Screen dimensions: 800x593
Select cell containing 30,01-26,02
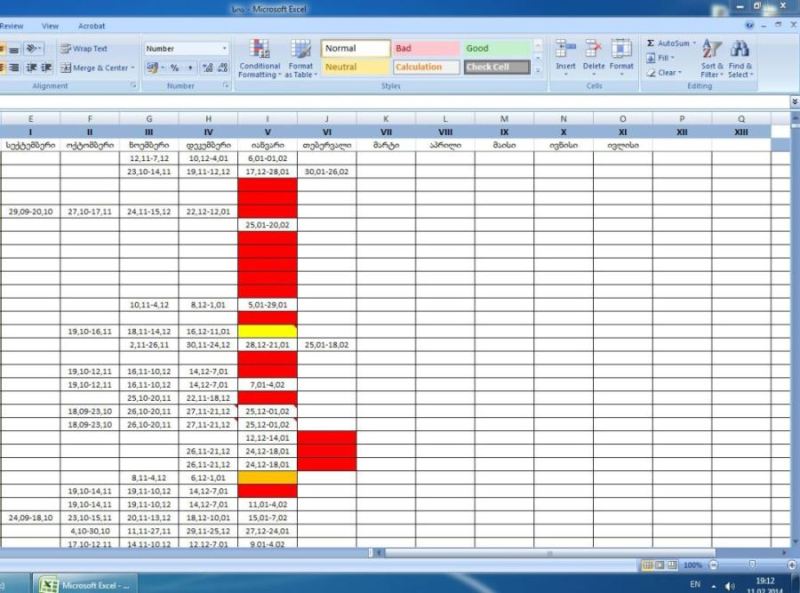[327, 171]
